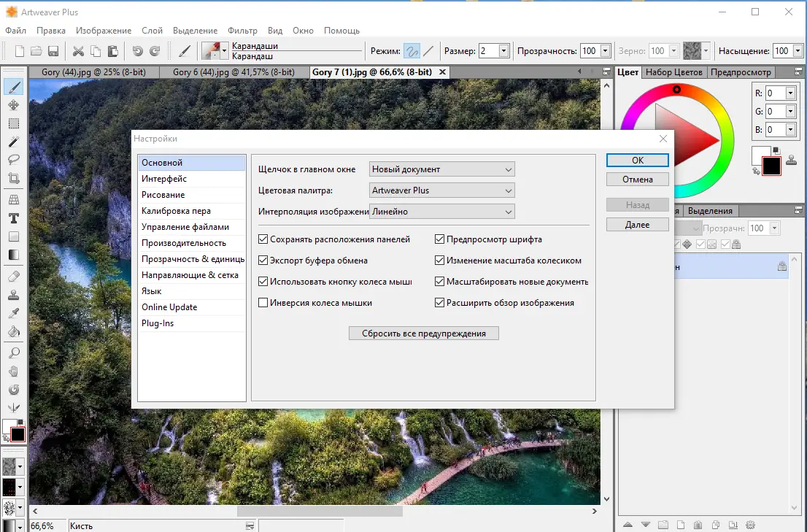Expand the G color value dropdown
This screenshot has width=807, height=532.
[x=790, y=111]
